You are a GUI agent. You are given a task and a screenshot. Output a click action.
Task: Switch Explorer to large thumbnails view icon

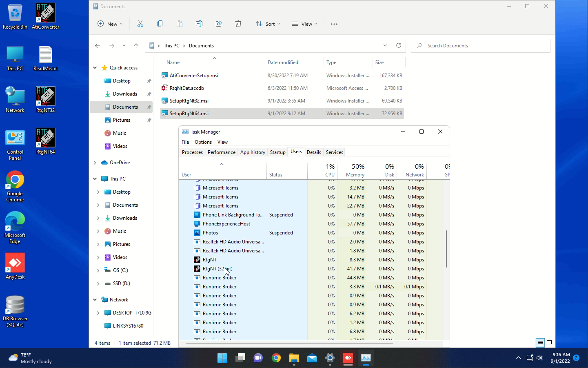point(549,343)
